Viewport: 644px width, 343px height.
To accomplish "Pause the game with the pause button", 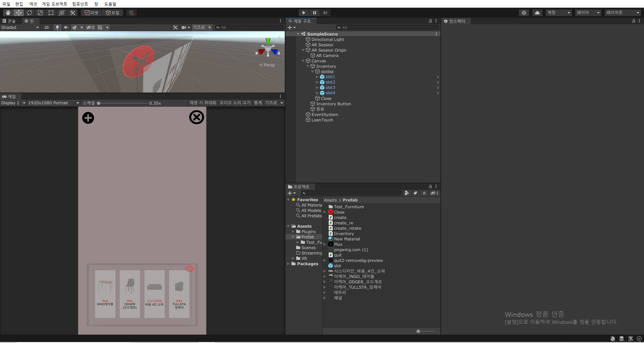I will 314,12.
